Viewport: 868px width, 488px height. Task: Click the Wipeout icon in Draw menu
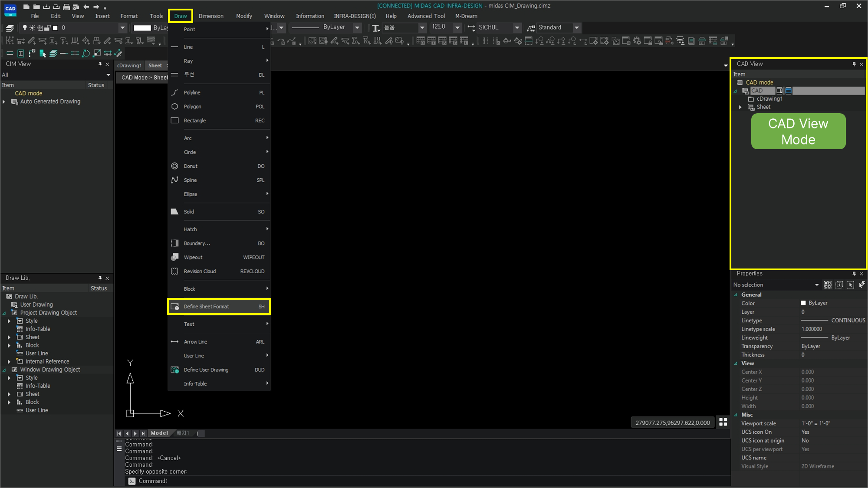click(x=174, y=257)
